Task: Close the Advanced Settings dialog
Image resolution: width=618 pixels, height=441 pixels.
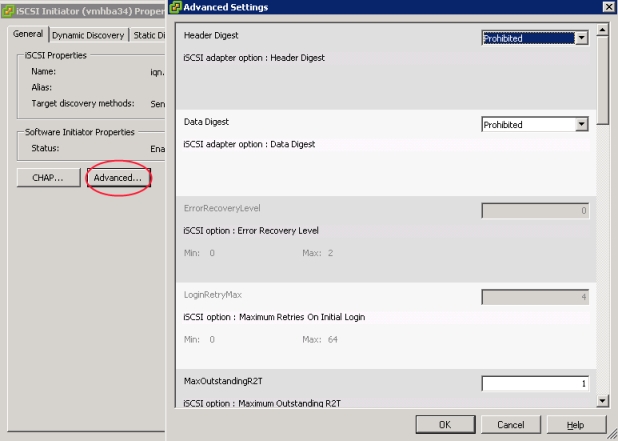Action: point(608,7)
